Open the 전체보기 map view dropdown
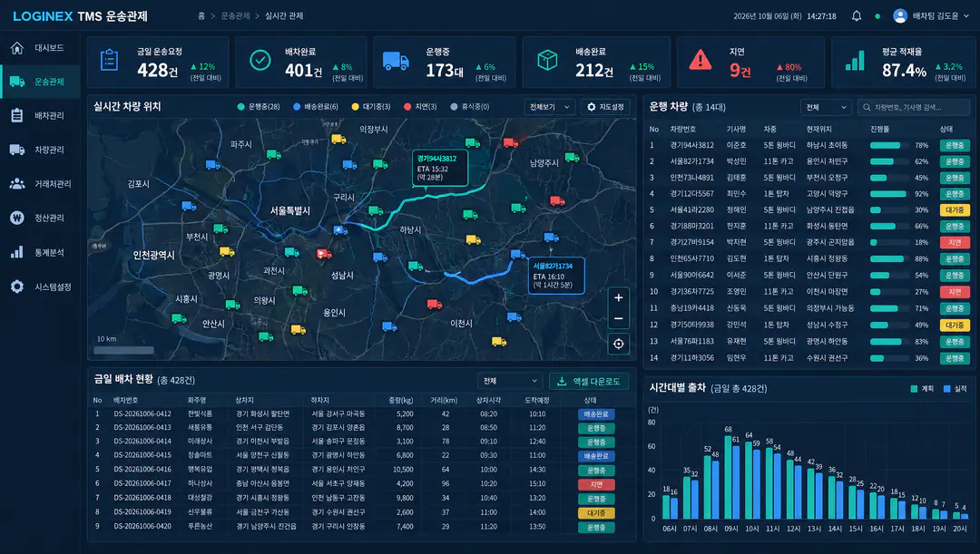Screen dimensions: 980x554 (549, 107)
